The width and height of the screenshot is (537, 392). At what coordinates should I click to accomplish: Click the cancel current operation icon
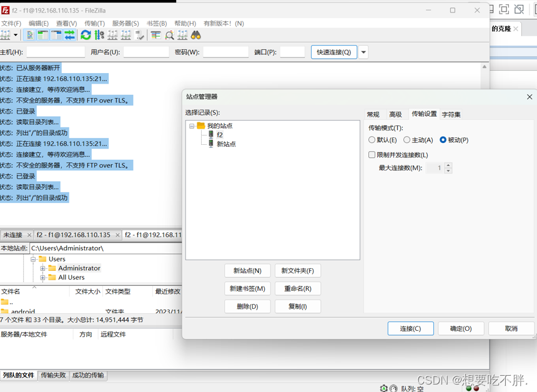pos(112,35)
